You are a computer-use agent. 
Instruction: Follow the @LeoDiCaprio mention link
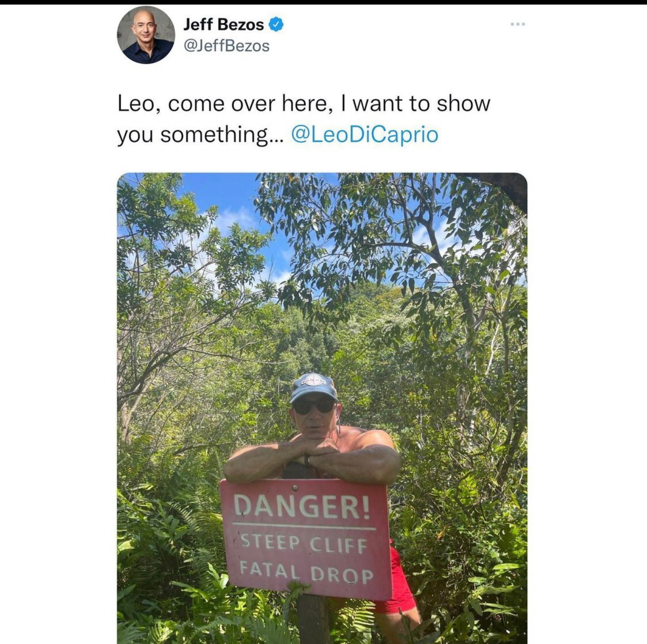click(x=365, y=134)
